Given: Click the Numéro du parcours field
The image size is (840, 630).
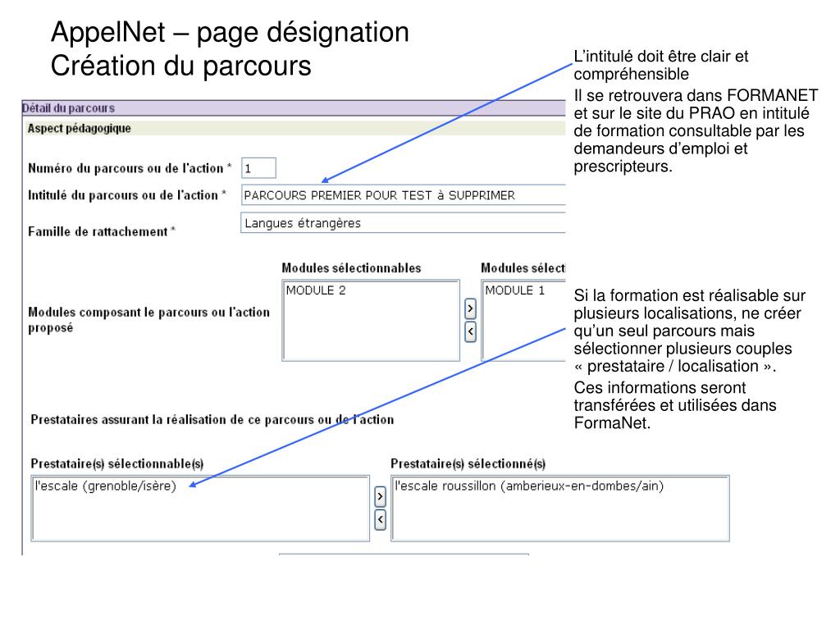Looking at the screenshot, I should coord(258,168).
